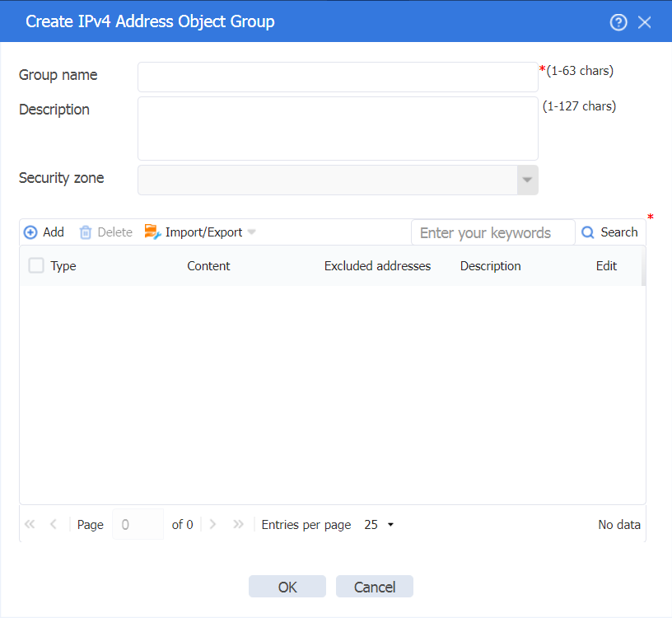Close the Create IPv4 Address Object Group dialog
This screenshot has height=618, width=672.
[644, 22]
